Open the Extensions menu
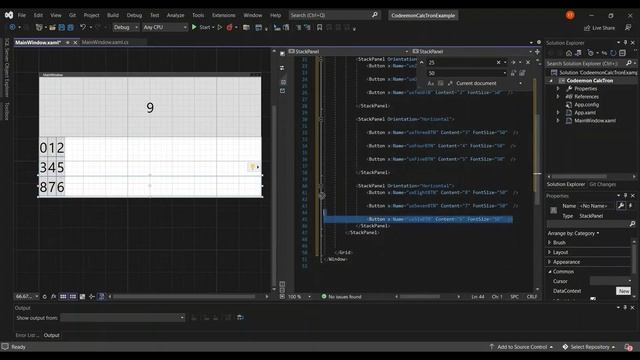This screenshot has width=640, height=360. [x=224, y=15]
